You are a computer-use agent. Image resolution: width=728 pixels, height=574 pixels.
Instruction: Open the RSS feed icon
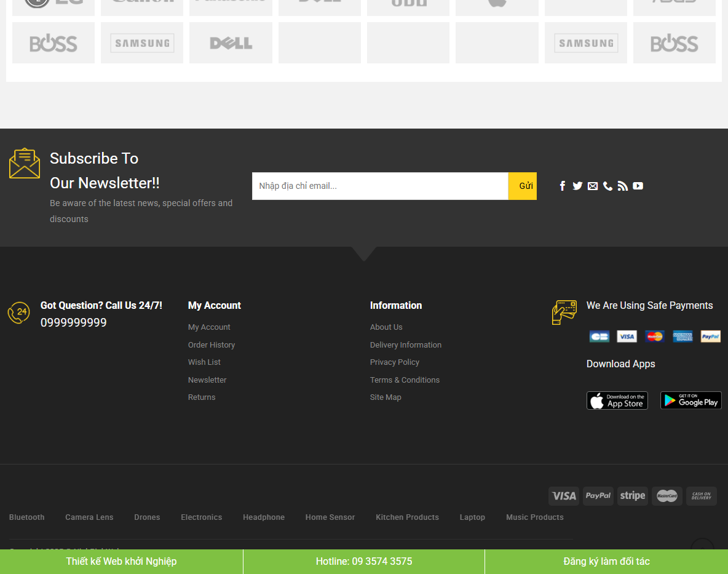tap(622, 185)
